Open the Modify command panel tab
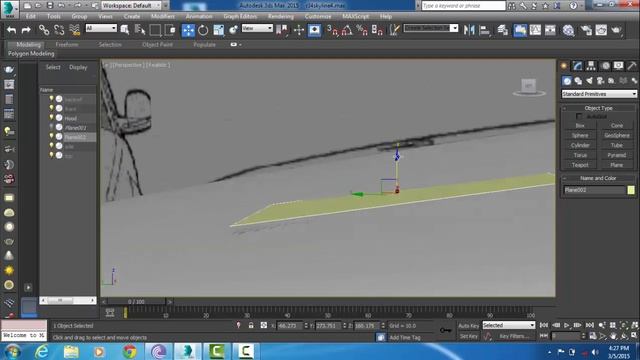Viewport: 640px width, 360px height. tap(577, 66)
